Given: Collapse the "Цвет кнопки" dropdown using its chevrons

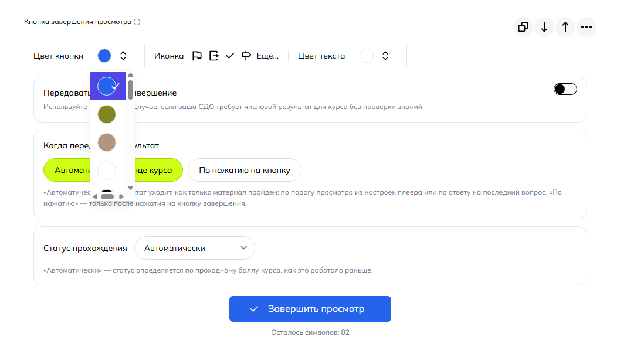Looking at the screenshot, I should pyautogui.click(x=123, y=56).
